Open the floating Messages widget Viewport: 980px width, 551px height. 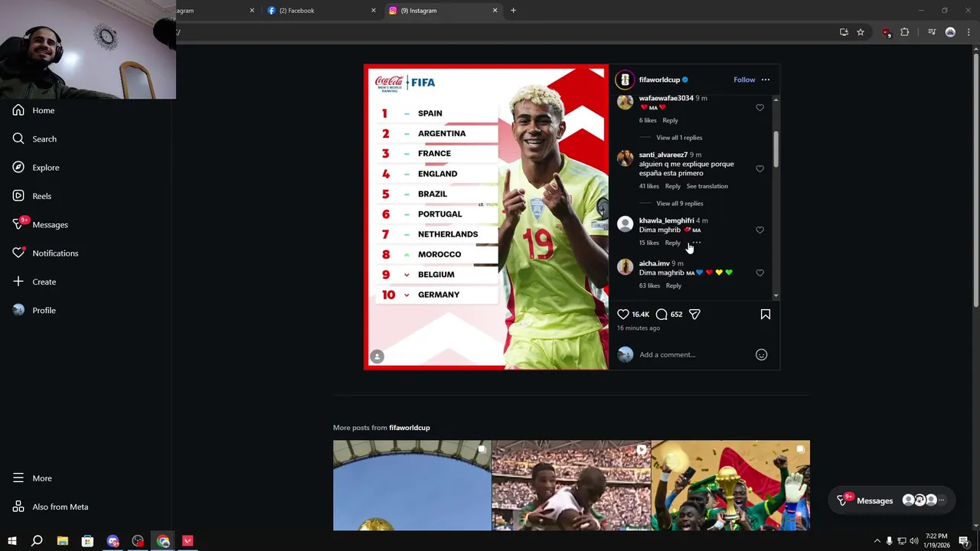[892, 500]
